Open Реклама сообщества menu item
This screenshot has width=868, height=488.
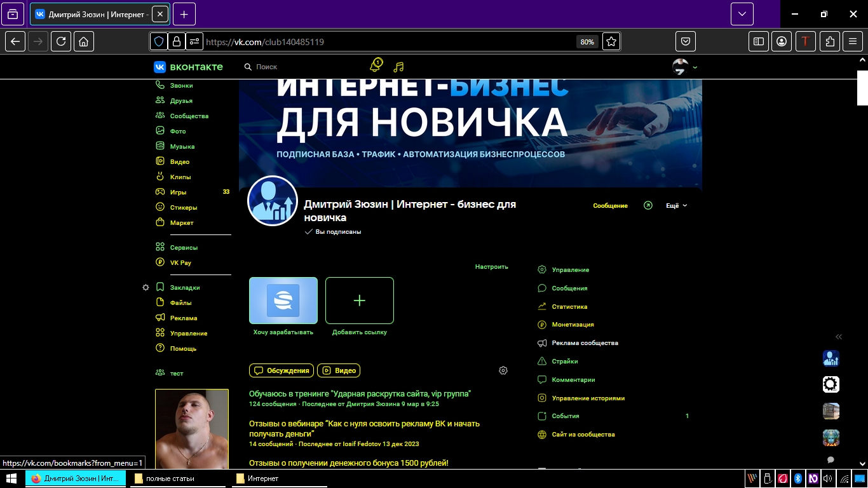578,342
